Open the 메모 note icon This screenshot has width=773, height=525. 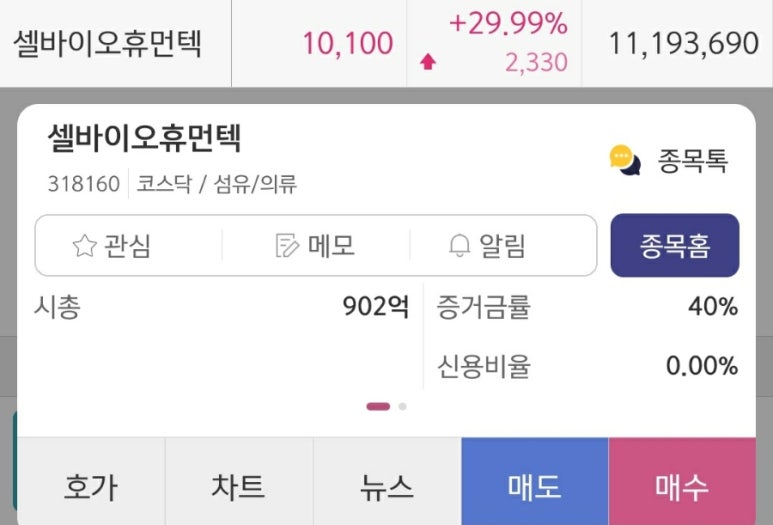(x=287, y=246)
